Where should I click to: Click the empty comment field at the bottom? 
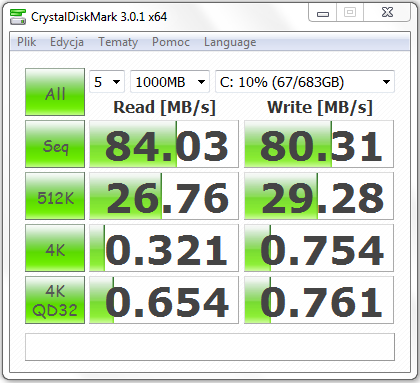pyautogui.click(x=210, y=347)
